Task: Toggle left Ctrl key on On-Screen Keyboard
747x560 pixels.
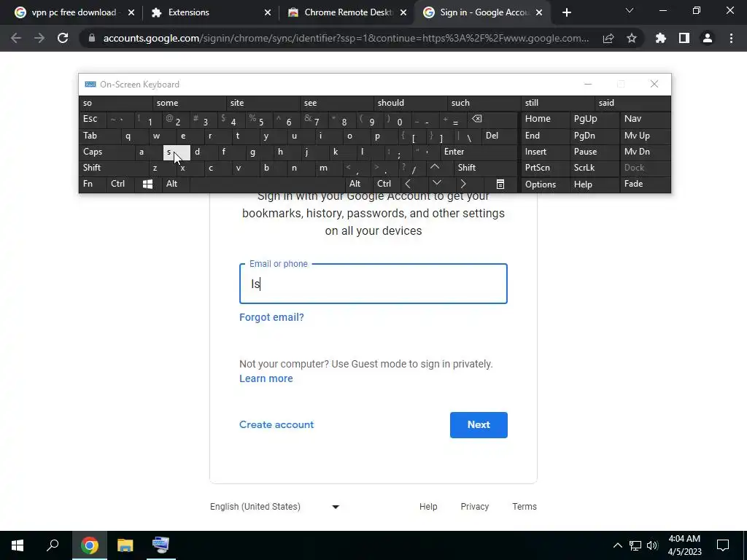Action: [120, 184]
